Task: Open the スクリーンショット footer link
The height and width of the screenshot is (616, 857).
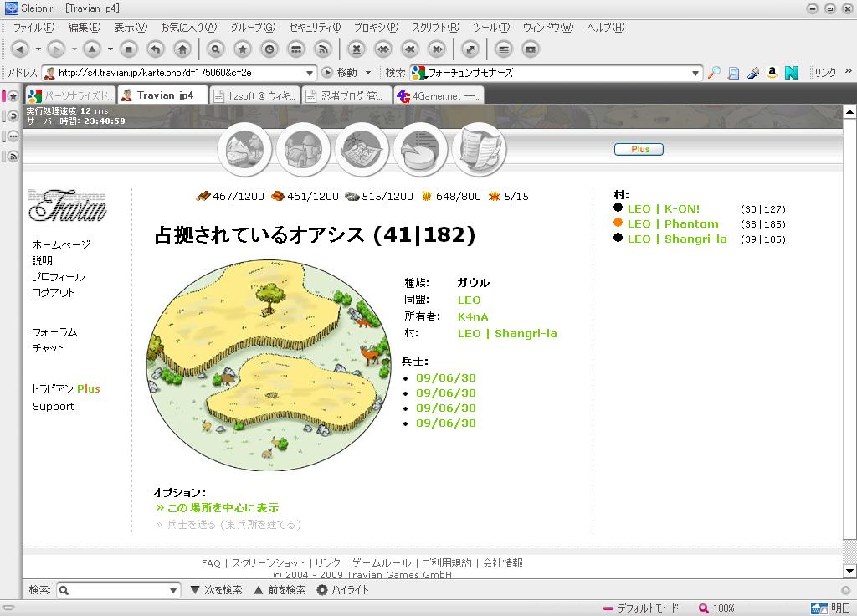Action: pyautogui.click(x=268, y=563)
